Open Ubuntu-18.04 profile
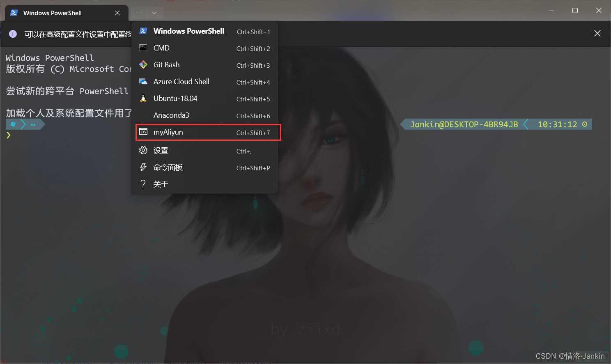The height and width of the screenshot is (364, 611). (x=204, y=98)
